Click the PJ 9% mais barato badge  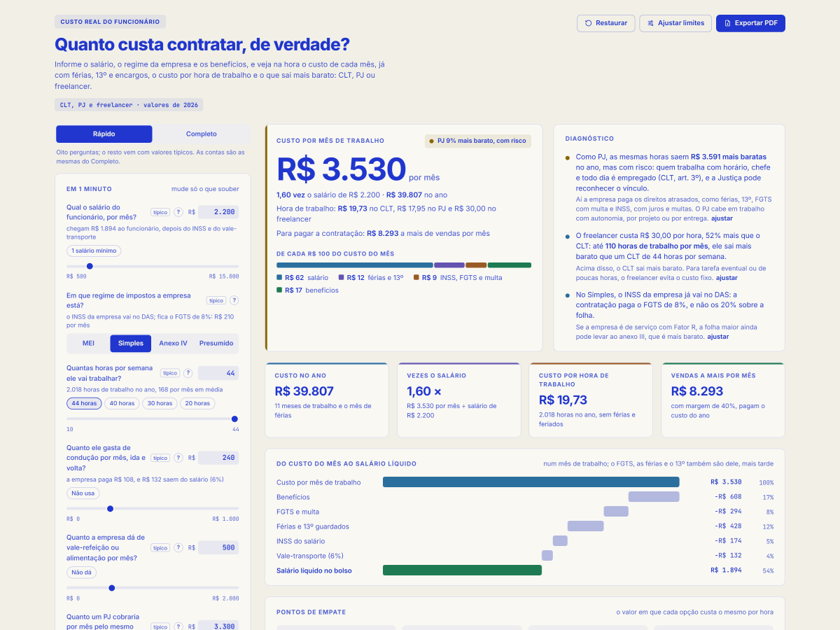point(478,141)
